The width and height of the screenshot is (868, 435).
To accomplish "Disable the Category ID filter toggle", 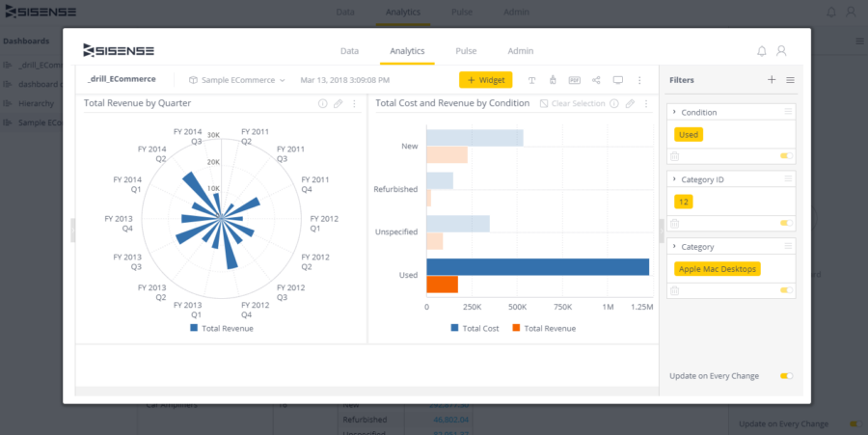I will 787,223.
